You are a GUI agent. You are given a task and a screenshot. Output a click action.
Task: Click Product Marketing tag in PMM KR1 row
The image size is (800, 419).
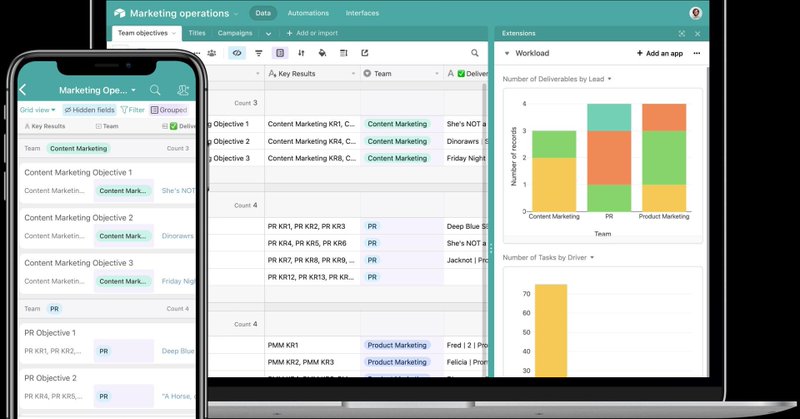click(x=397, y=345)
